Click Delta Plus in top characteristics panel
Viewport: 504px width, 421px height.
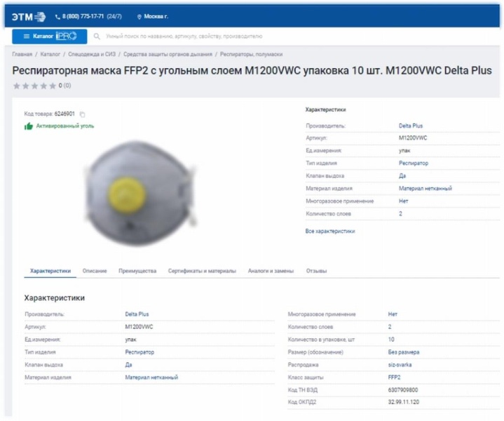[x=411, y=126]
